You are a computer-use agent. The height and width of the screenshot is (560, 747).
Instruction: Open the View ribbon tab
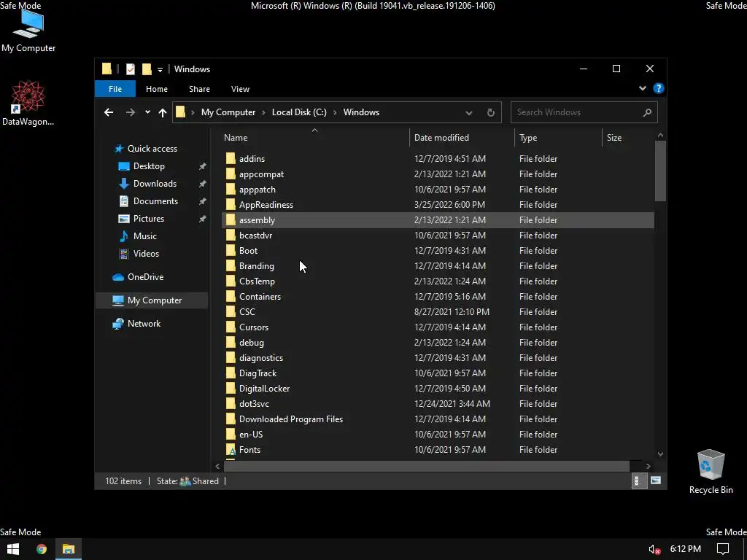[240, 89]
